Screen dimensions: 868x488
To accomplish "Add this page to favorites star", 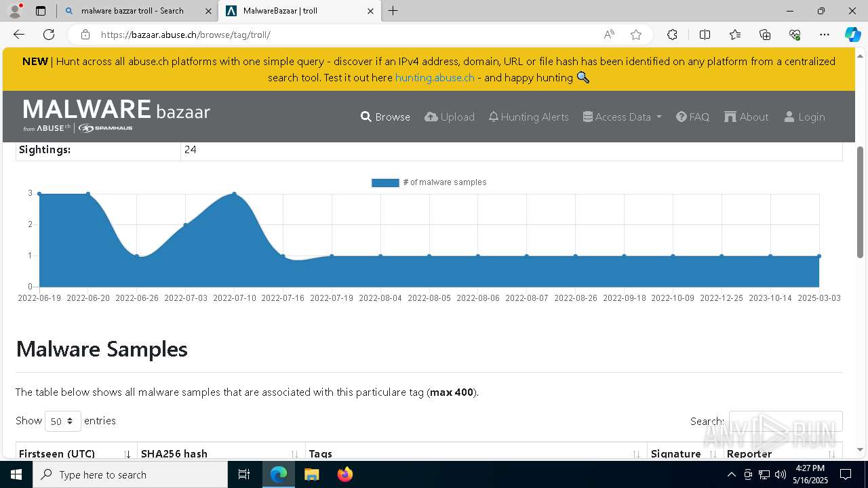I will [x=636, y=35].
